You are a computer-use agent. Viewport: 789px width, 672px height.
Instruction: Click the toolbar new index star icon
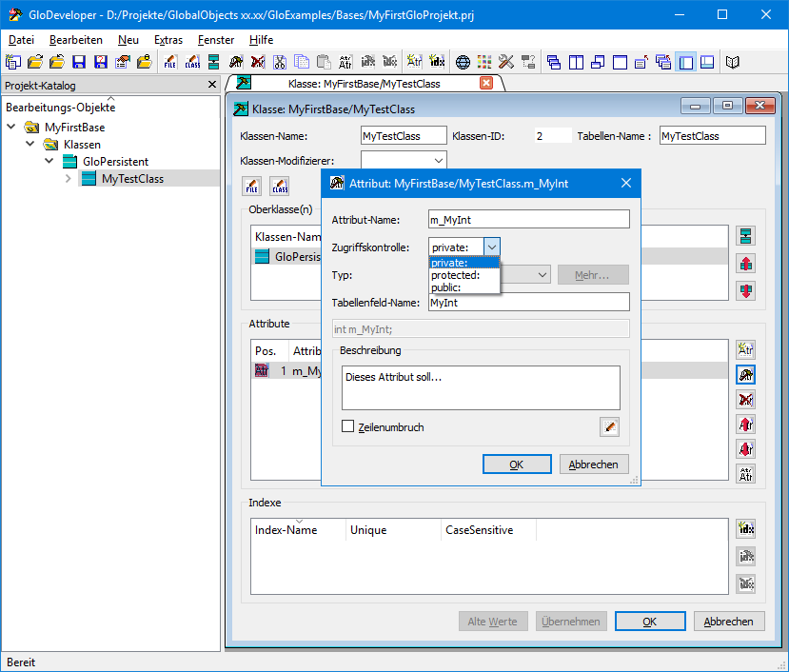click(x=437, y=62)
